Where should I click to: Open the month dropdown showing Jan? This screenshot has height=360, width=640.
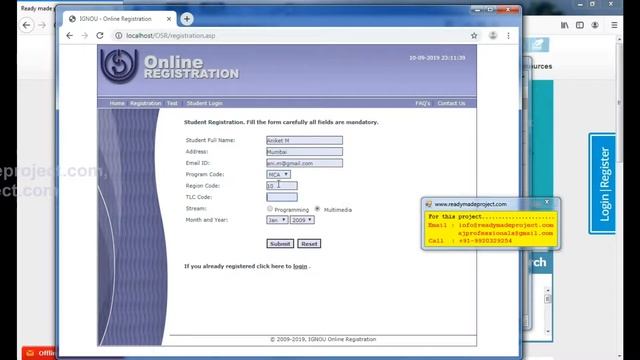(277, 220)
